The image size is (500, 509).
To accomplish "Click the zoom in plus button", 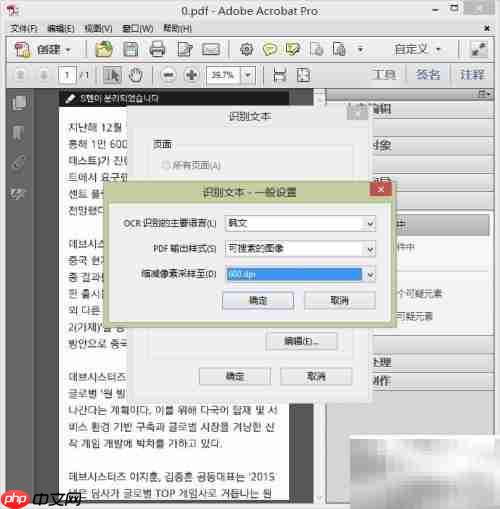I will tap(192, 75).
